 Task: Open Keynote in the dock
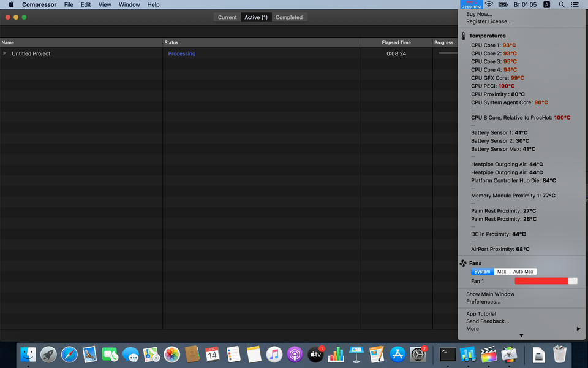pos(356,354)
